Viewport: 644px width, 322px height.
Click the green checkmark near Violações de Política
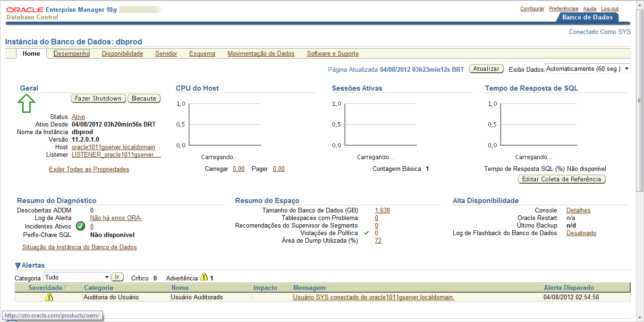(366, 233)
